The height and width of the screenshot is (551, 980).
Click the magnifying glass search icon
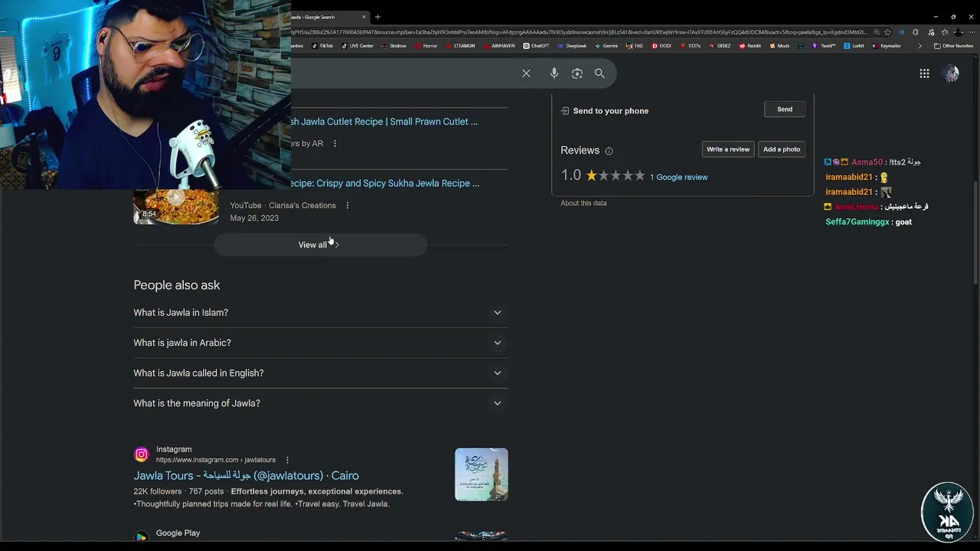click(x=599, y=73)
